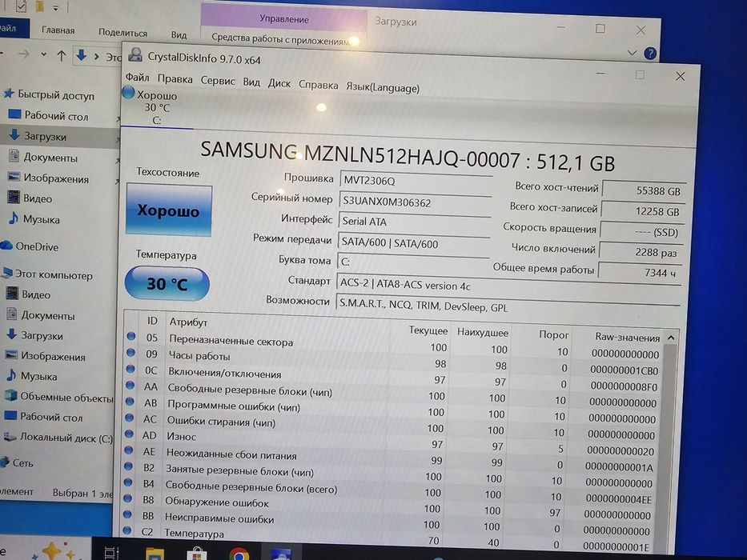Click the total host writes value 12258 GB
Screen dimensions: 747x560
643,211
